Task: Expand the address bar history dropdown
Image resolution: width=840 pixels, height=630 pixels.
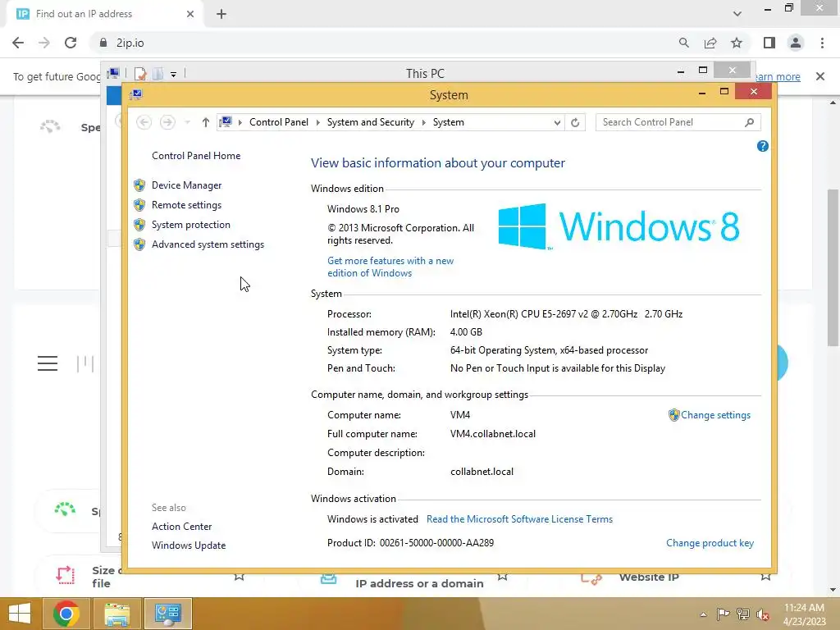Action: click(557, 123)
